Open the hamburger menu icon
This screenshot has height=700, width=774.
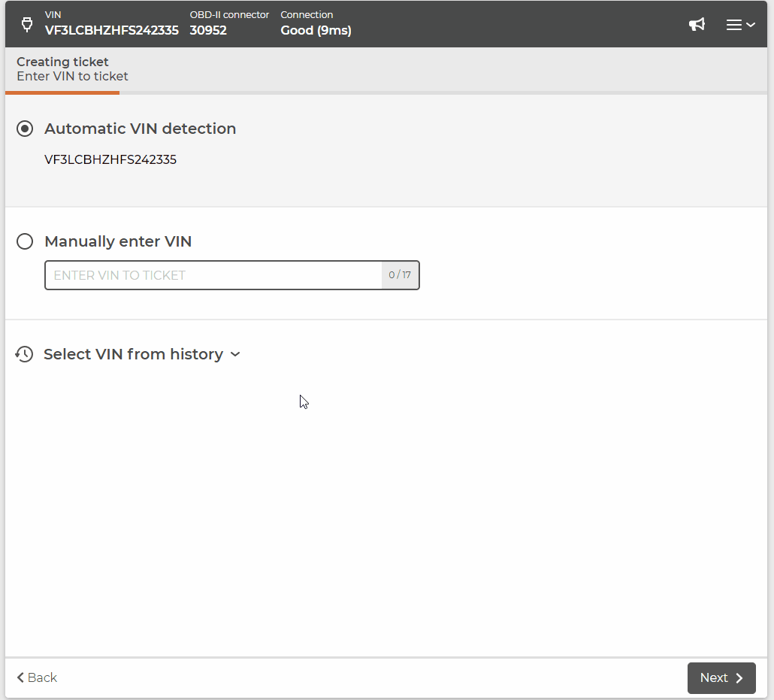pos(733,25)
